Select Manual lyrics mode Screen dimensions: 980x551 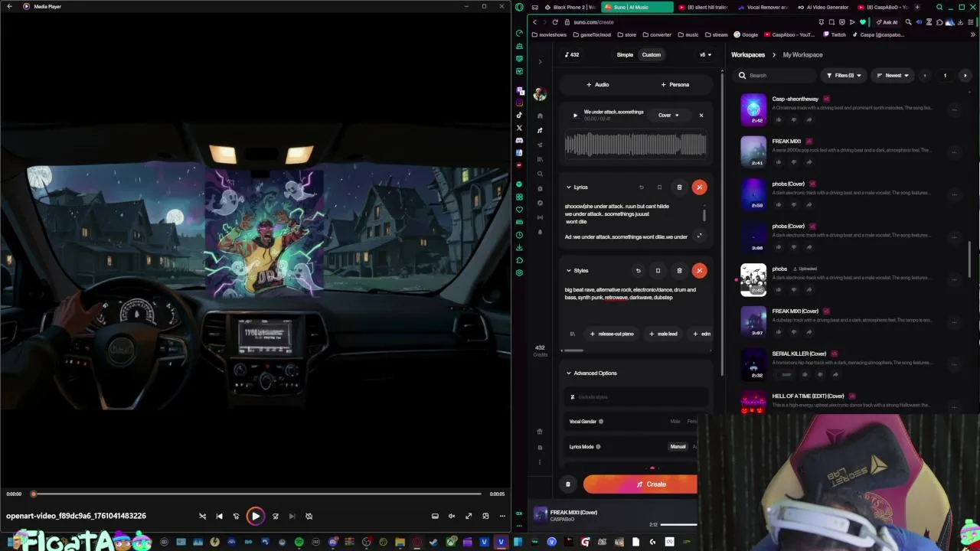[678, 446]
